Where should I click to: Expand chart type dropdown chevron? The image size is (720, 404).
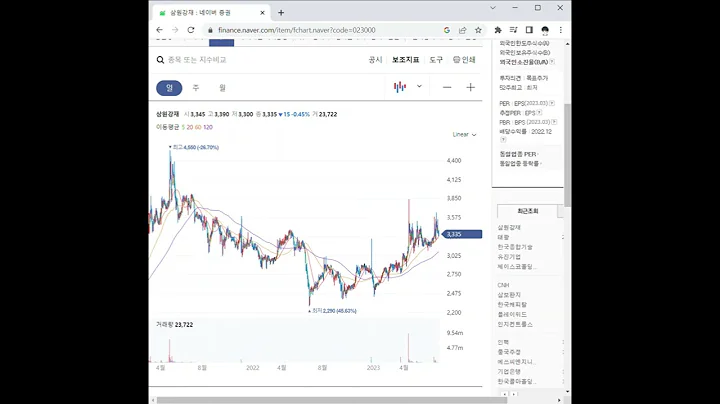pos(419,86)
